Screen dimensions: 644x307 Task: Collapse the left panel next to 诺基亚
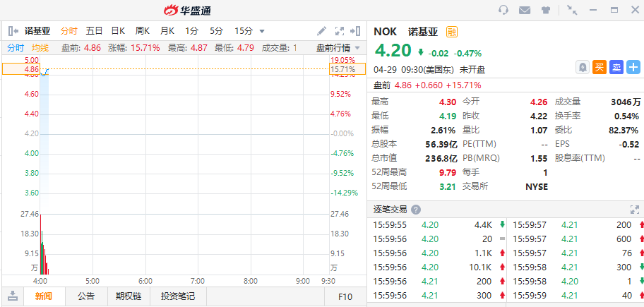13,31
